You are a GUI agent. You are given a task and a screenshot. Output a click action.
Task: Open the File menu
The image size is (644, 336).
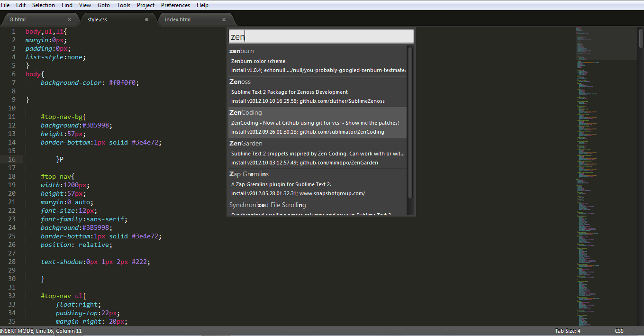[7, 5]
